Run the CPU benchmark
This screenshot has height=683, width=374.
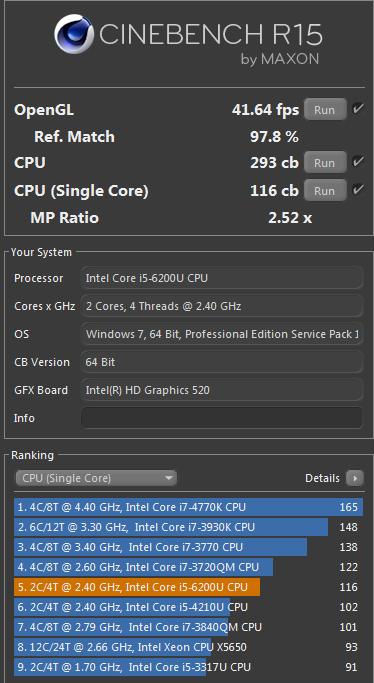click(x=325, y=163)
